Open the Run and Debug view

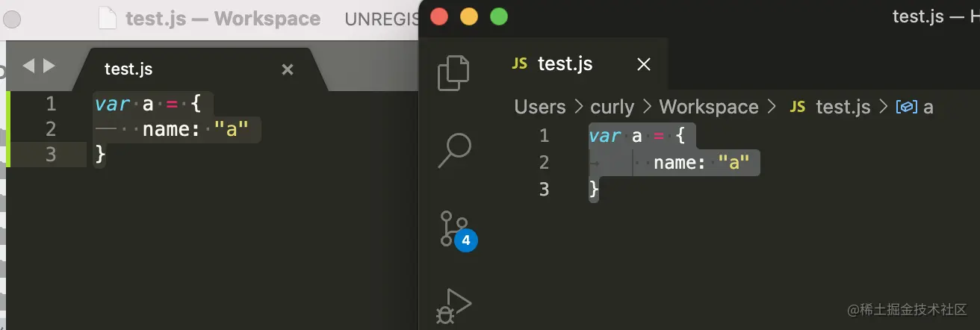pyautogui.click(x=454, y=306)
